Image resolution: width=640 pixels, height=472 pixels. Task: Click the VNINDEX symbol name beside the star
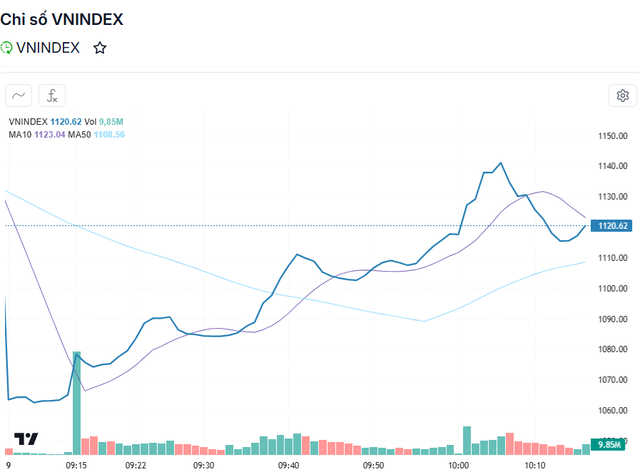[x=48, y=47]
